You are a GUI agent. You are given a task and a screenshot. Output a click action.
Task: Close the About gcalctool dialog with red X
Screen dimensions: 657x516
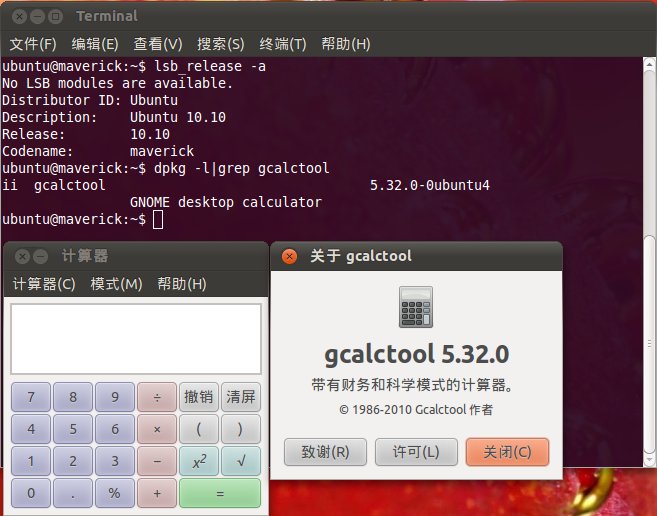(290, 256)
